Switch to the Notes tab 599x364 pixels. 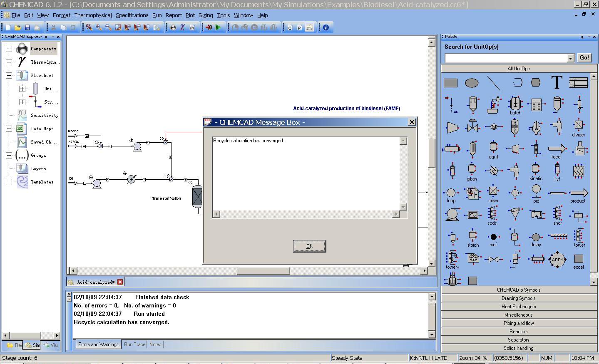coord(155,344)
